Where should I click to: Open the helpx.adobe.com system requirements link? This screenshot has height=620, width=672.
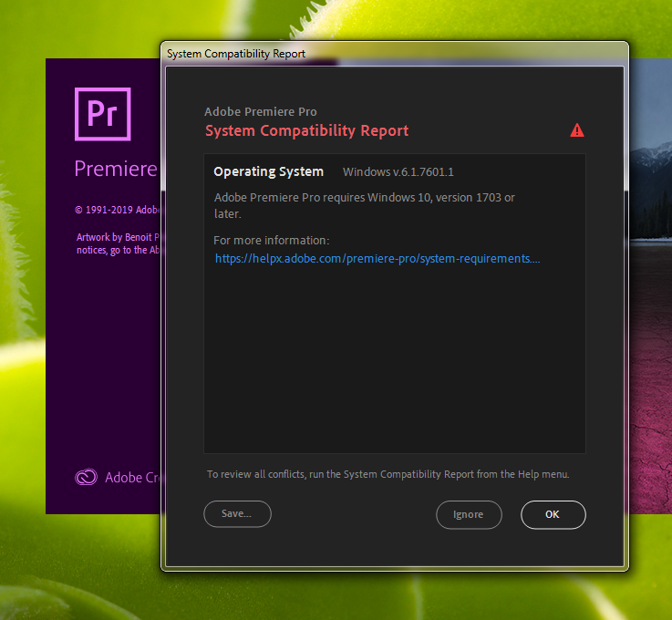tap(377, 259)
